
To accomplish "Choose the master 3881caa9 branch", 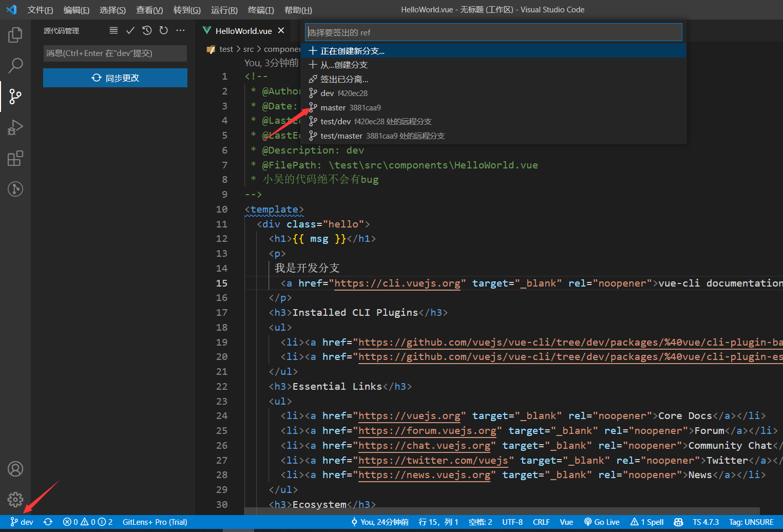I will point(493,107).
